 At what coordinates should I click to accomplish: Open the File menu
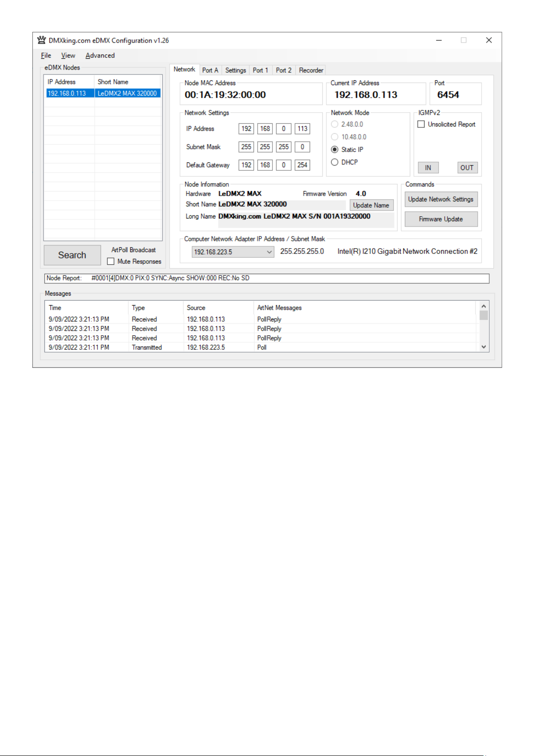pos(46,56)
